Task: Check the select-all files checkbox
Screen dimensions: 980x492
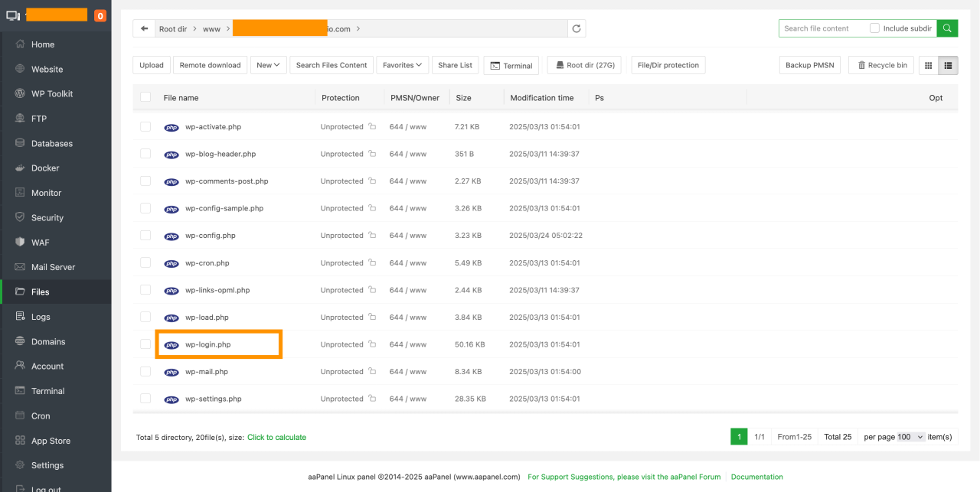Action: (145, 97)
